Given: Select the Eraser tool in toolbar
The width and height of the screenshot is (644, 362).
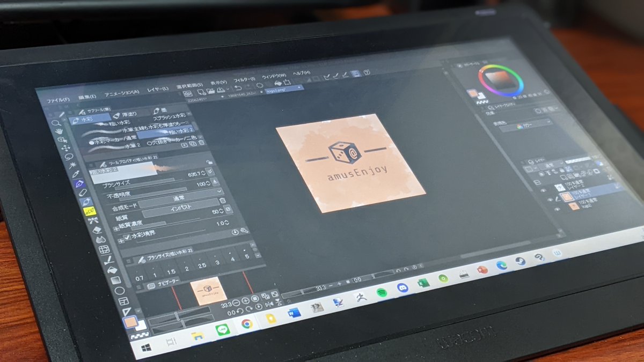Looking at the screenshot, I should (x=97, y=230).
